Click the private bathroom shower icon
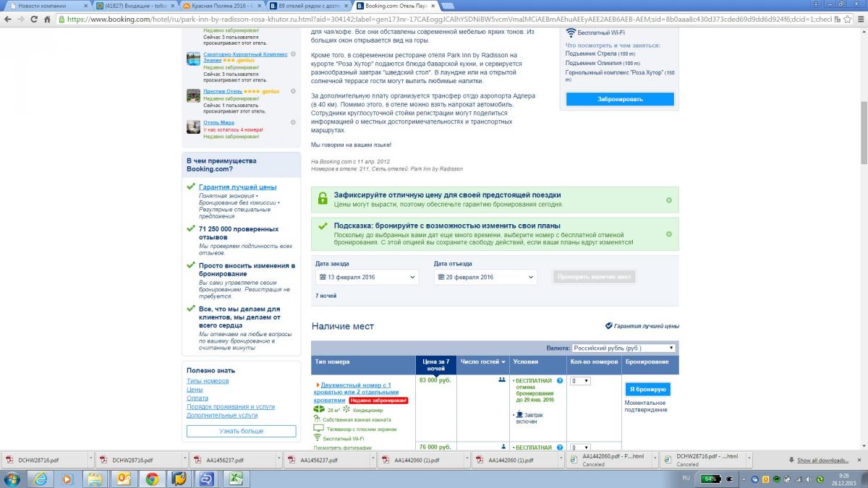The width and height of the screenshot is (868, 488). (317, 419)
